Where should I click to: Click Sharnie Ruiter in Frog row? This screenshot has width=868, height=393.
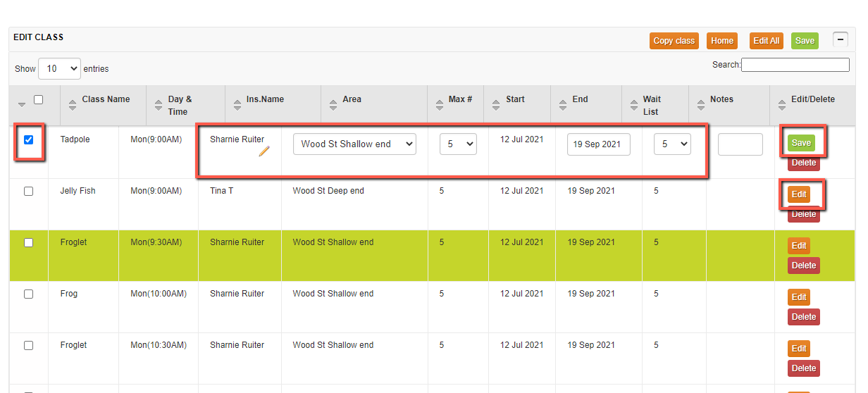pos(237,294)
